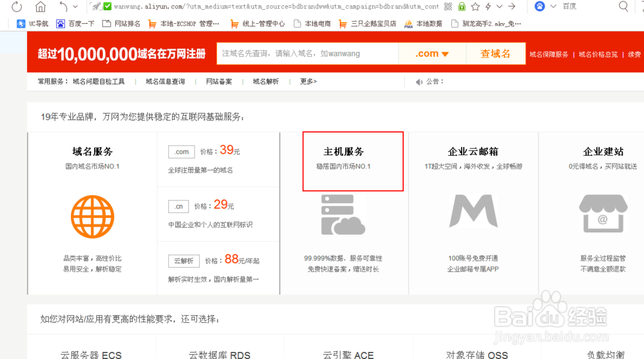Open the 网站排名 bookmark

pyautogui.click(x=121, y=24)
